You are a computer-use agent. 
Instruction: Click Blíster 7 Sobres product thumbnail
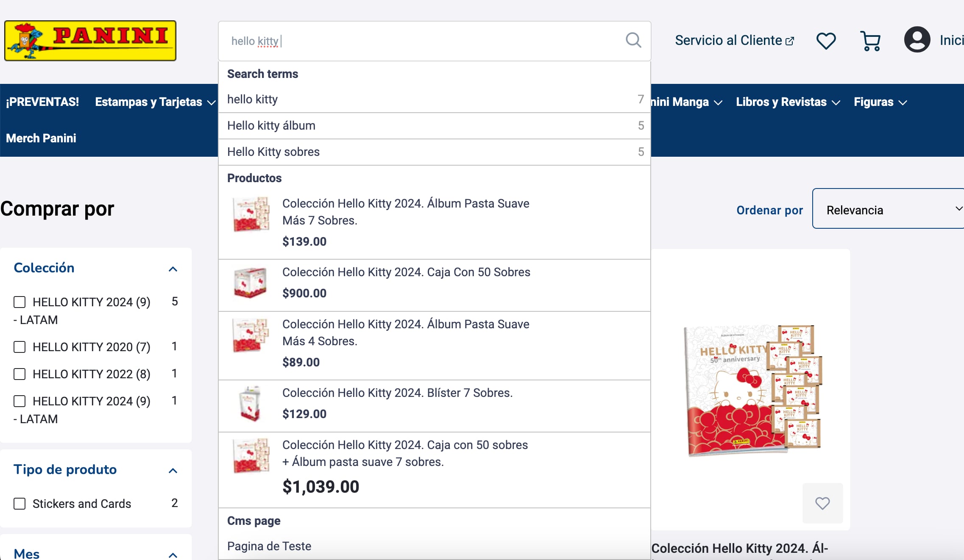pos(251,404)
